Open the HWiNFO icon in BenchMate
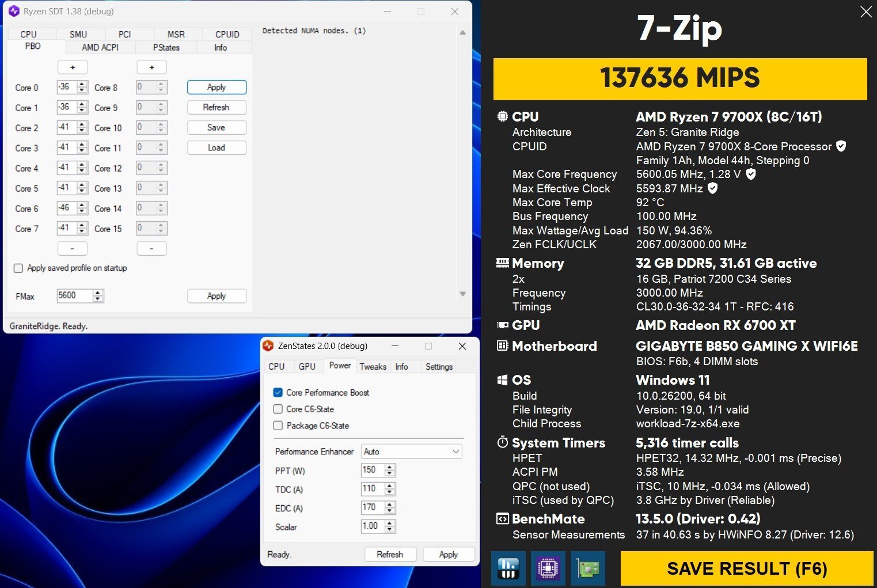 click(508, 568)
